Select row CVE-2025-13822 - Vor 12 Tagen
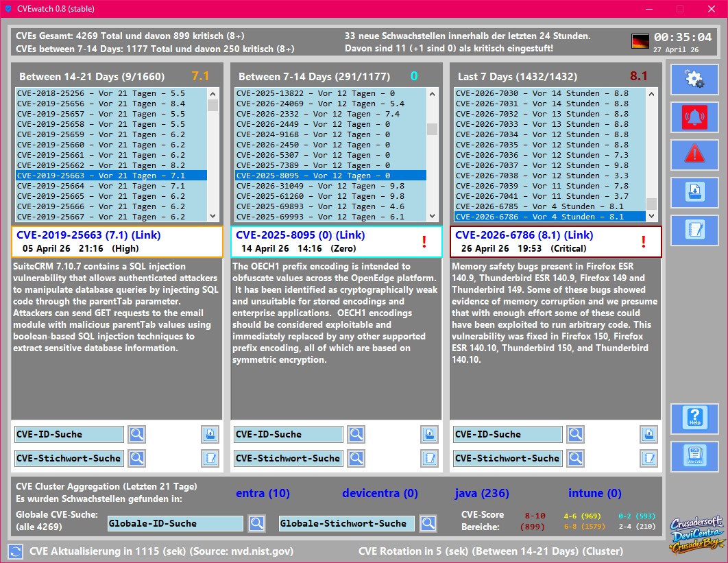This screenshot has height=563, width=728. 330,93
